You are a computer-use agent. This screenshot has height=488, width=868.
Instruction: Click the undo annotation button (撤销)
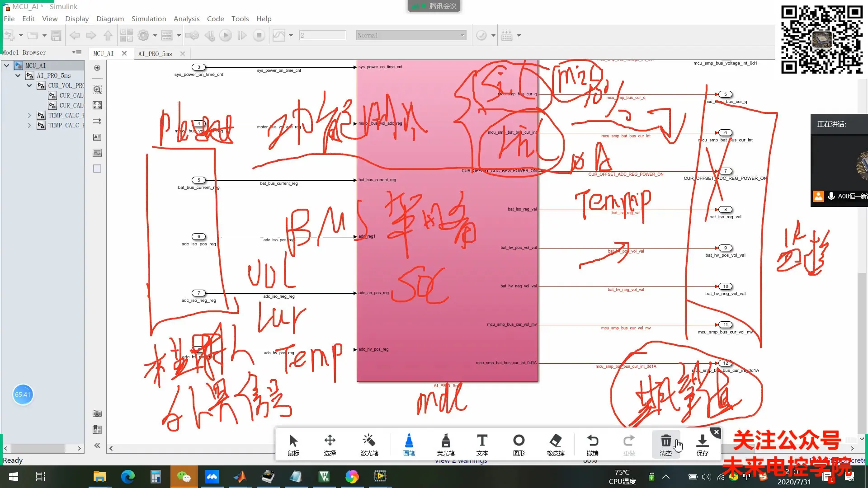tap(592, 445)
